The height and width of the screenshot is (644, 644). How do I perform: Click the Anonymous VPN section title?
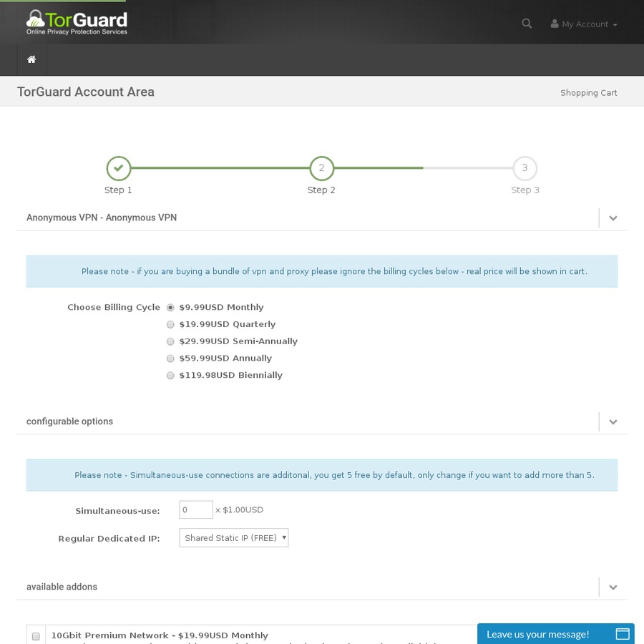(102, 218)
